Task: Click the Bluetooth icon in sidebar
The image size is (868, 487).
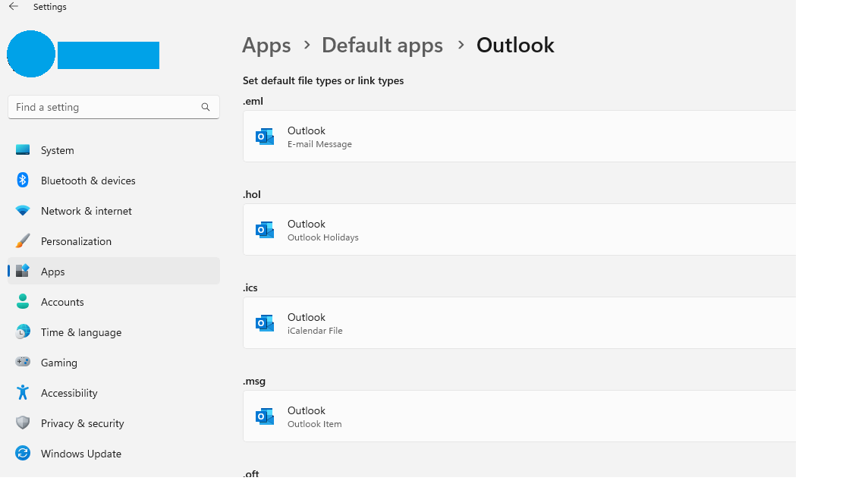Action: [23, 180]
